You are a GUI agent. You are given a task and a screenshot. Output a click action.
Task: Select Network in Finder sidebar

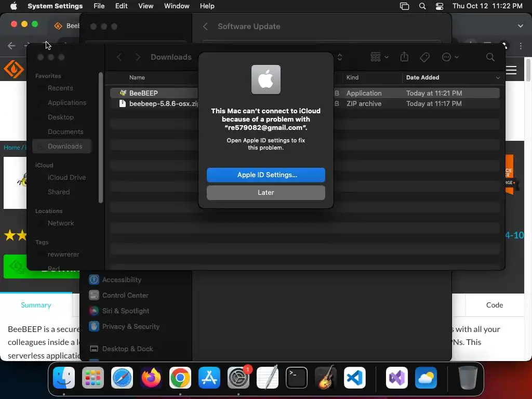point(60,223)
